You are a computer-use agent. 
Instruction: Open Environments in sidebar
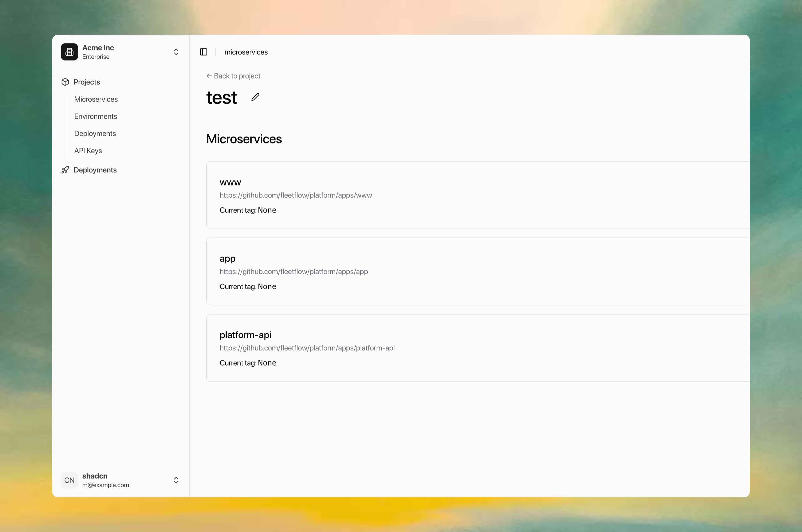96,116
